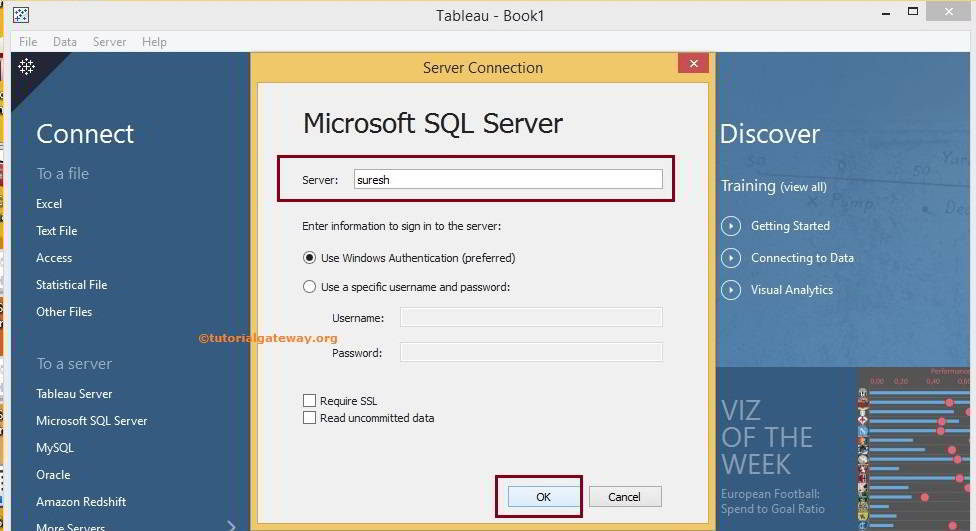This screenshot has width=976, height=531.
Task: Minimize the Tableau window
Action: pos(886,13)
